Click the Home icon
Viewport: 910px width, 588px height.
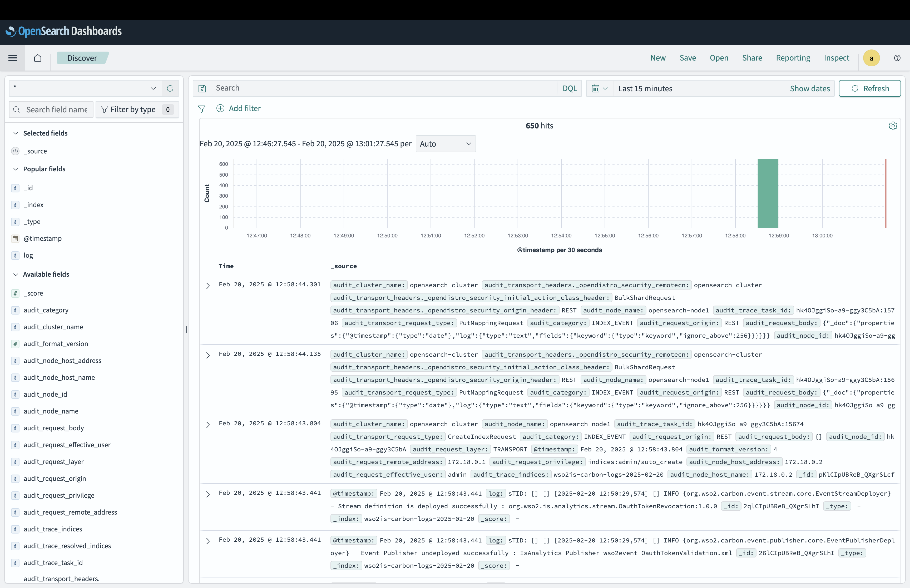[x=37, y=58]
